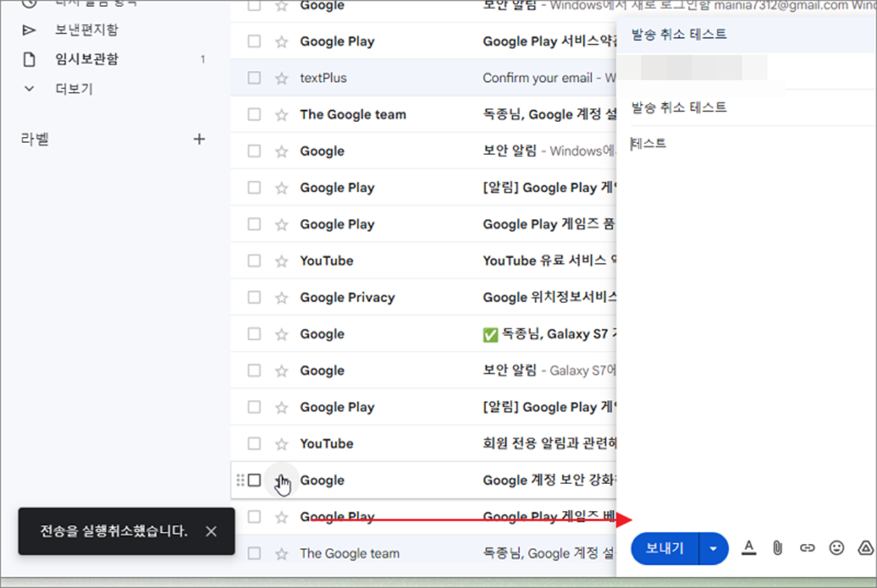
Task: Open the Confirm your email message subject
Action: (x=537, y=78)
